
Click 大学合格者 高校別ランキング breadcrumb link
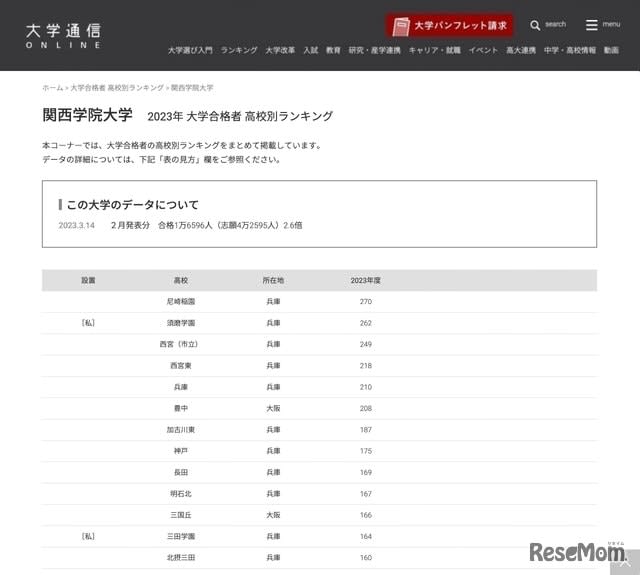pyautogui.click(x=117, y=88)
